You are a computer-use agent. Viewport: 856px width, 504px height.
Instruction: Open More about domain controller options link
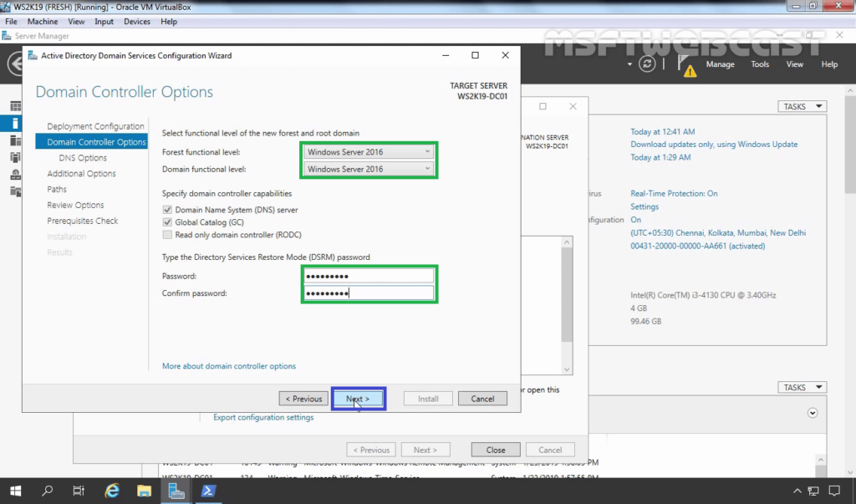pos(229,366)
